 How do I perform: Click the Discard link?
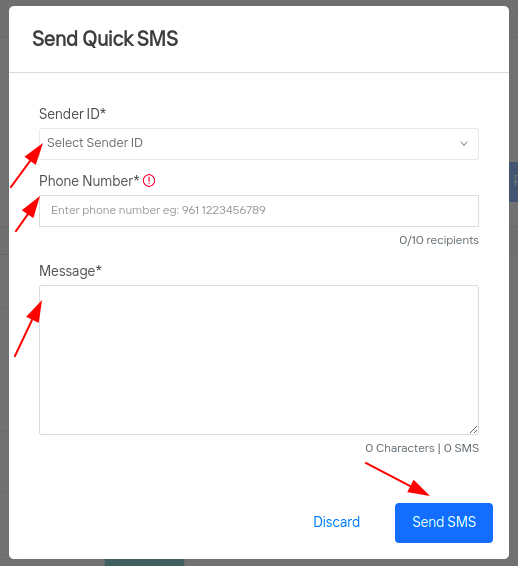coord(336,522)
